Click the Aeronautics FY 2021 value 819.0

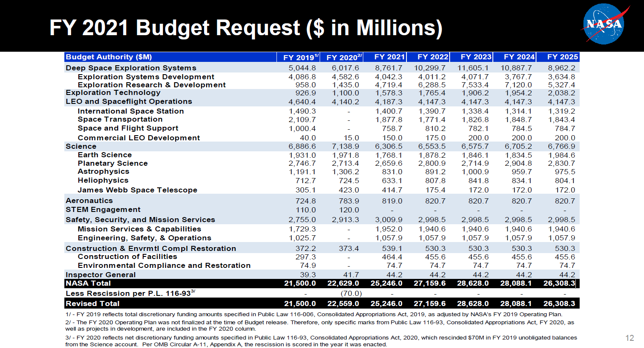click(x=392, y=201)
